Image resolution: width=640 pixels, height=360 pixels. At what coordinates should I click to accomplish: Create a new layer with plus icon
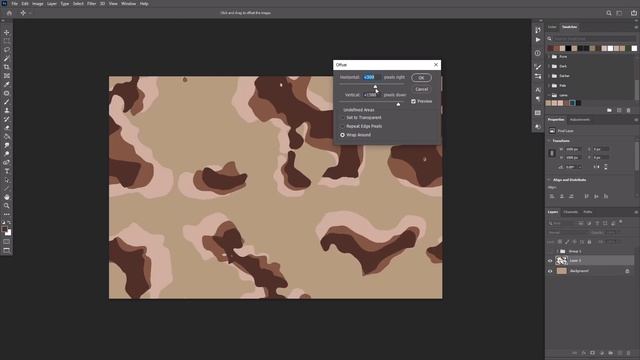620,353
